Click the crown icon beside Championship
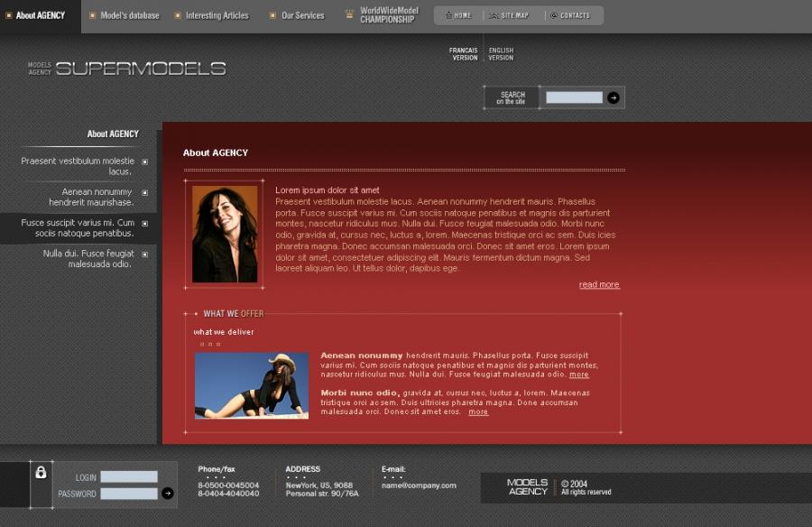This screenshot has width=812, height=527. 349,15
